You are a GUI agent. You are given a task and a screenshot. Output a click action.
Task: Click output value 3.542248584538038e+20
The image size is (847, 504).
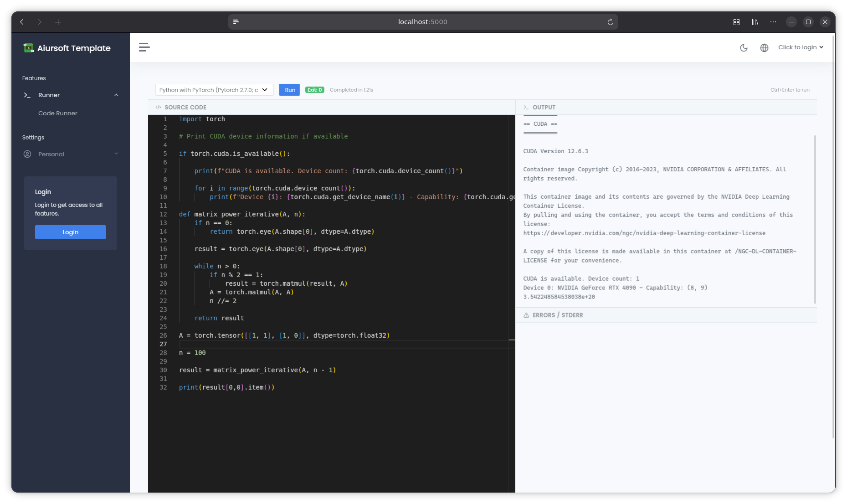559,297
